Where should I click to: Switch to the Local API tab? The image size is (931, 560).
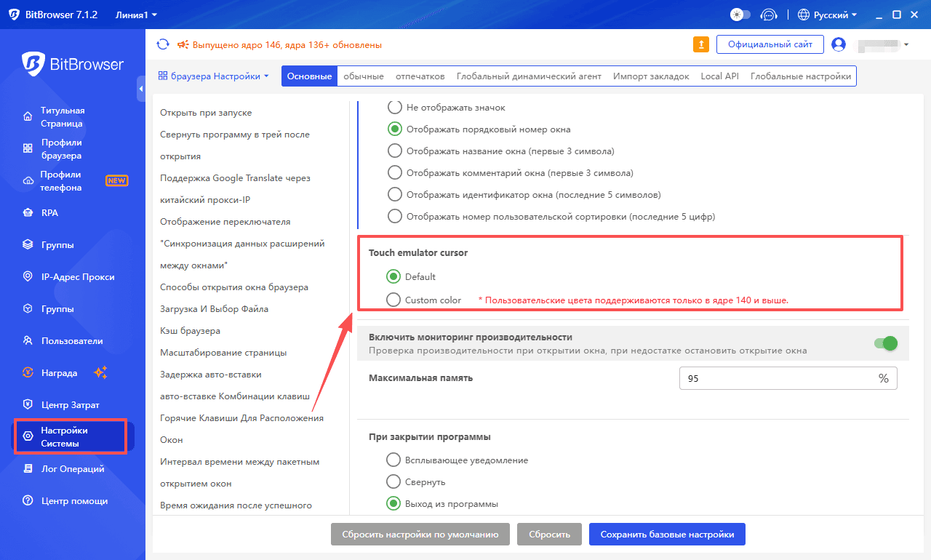pyautogui.click(x=719, y=76)
